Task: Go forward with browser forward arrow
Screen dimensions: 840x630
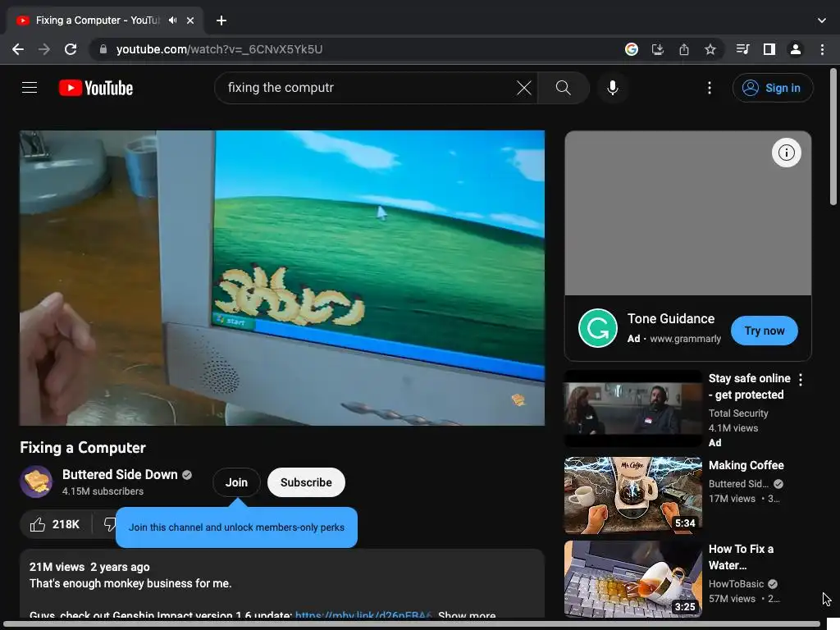Action: [x=44, y=49]
